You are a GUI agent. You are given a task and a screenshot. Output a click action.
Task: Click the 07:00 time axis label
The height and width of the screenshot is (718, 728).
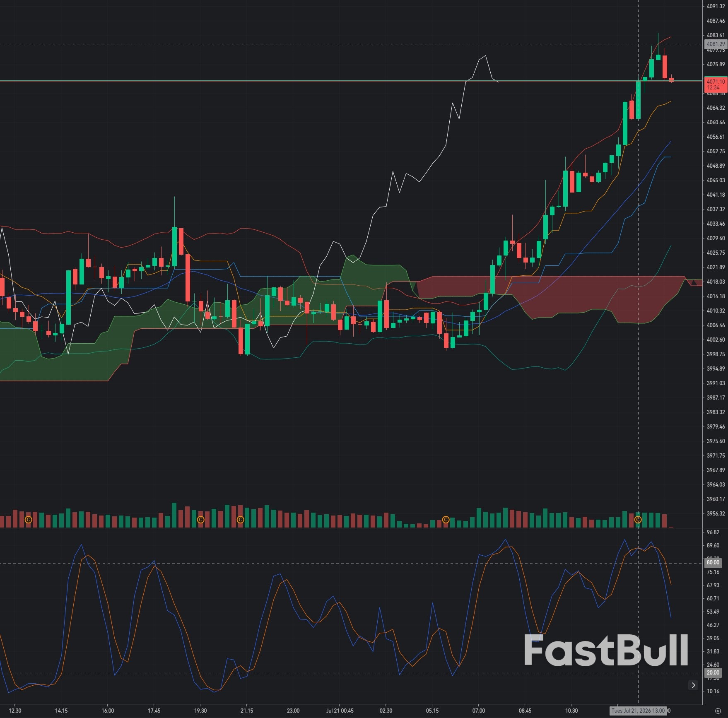(479, 711)
